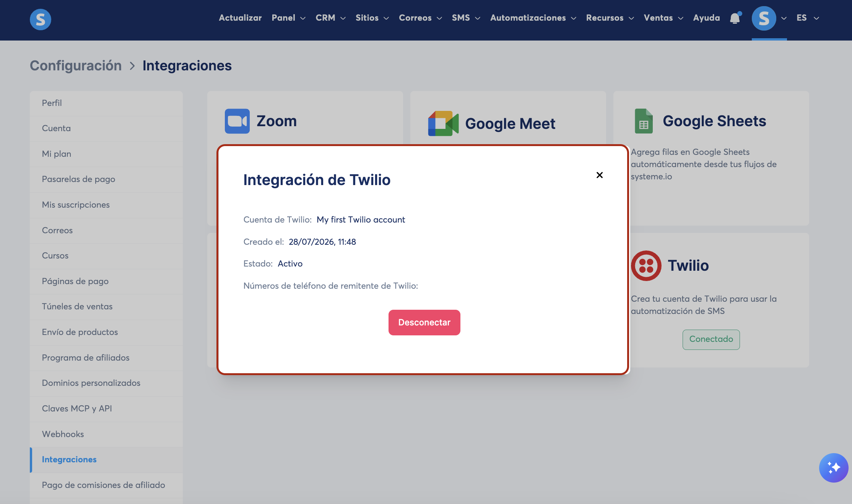Select Webhooks in the sidebar
This screenshot has width=852, height=504.
tap(106, 434)
